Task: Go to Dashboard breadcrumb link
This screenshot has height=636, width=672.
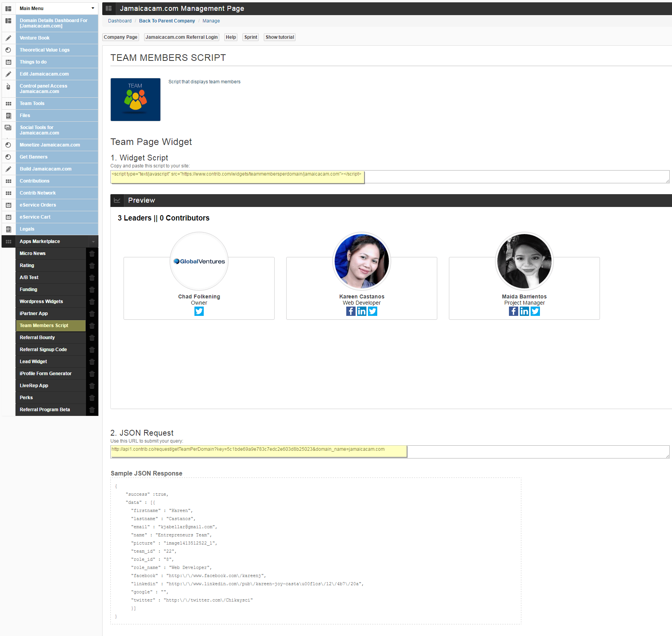Action: (120, 21)
